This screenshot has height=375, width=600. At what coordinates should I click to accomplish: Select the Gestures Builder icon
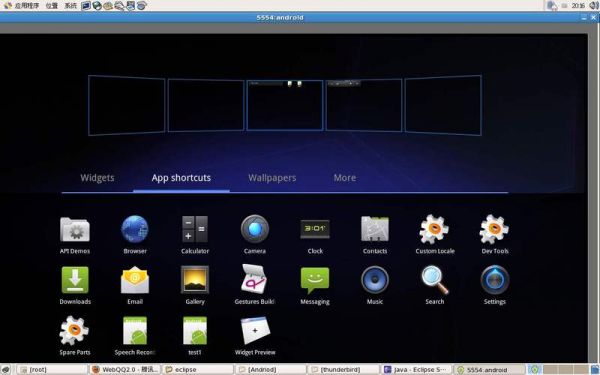click(255, 279)
